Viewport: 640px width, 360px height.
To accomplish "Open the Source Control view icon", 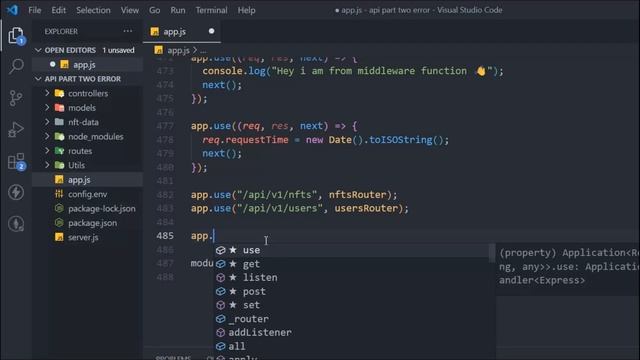I will (x=16, y=98).
